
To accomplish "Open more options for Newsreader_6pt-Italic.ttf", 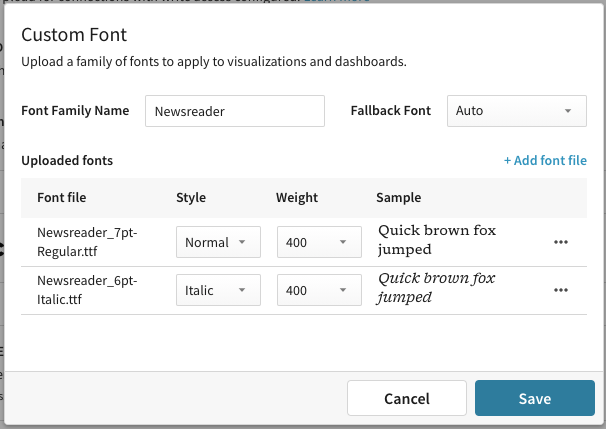I will point(560,290).
